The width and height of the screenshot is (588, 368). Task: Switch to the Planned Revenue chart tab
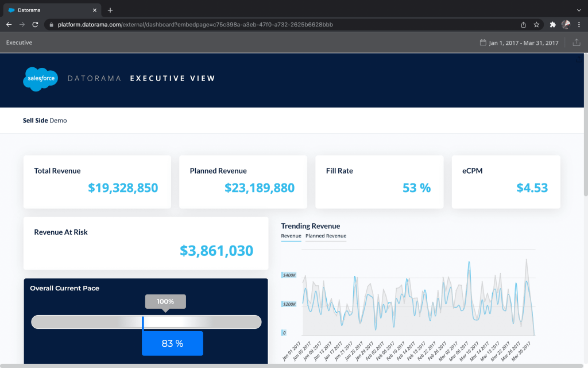[326, 236]
